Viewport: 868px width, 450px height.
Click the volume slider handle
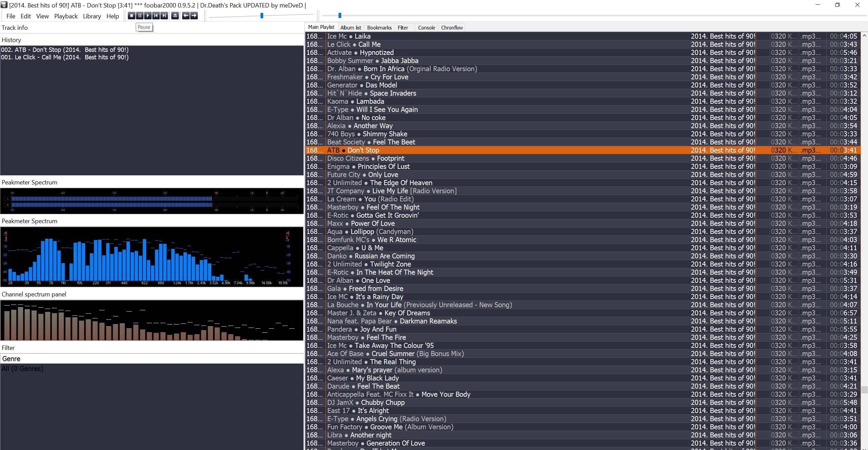tap(262, 16)
